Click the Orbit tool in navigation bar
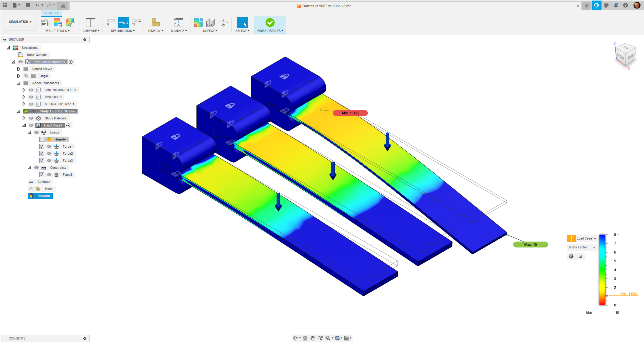The image size is (644, 342). pos(295,338)
